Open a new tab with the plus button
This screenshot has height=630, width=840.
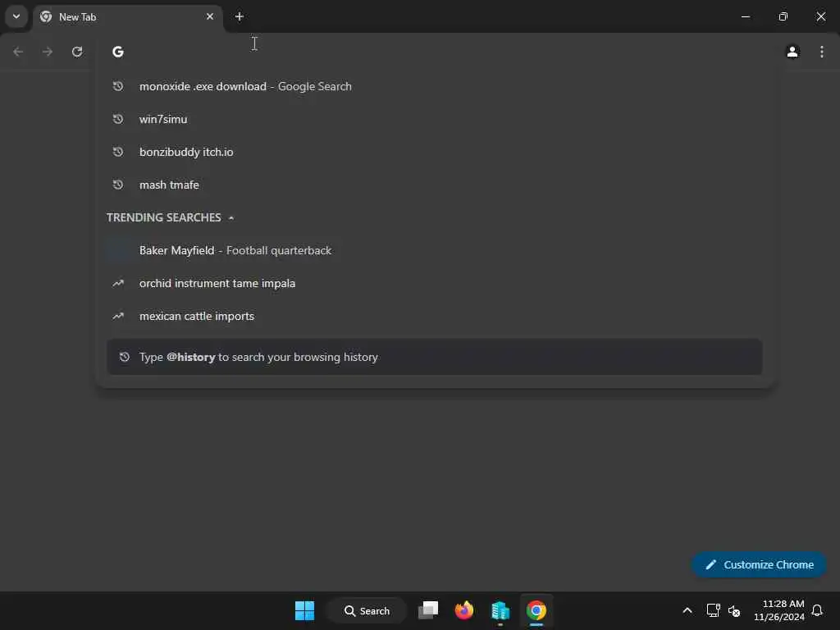240,16
